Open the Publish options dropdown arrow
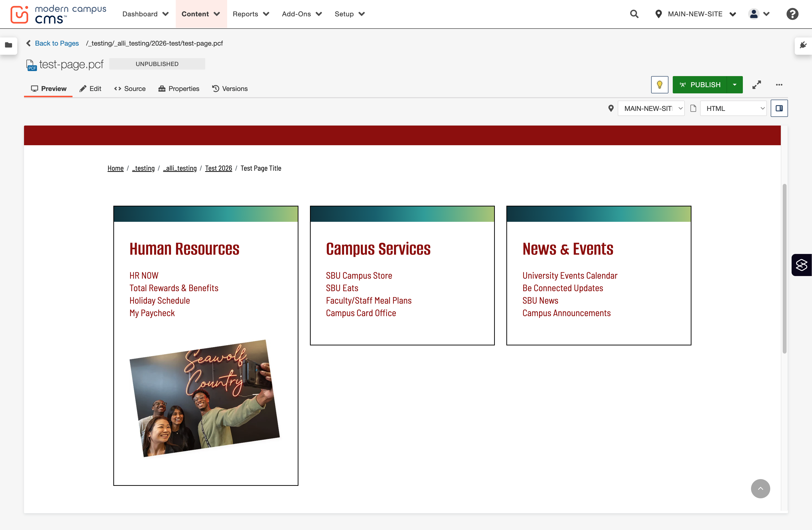 point(734,84)
